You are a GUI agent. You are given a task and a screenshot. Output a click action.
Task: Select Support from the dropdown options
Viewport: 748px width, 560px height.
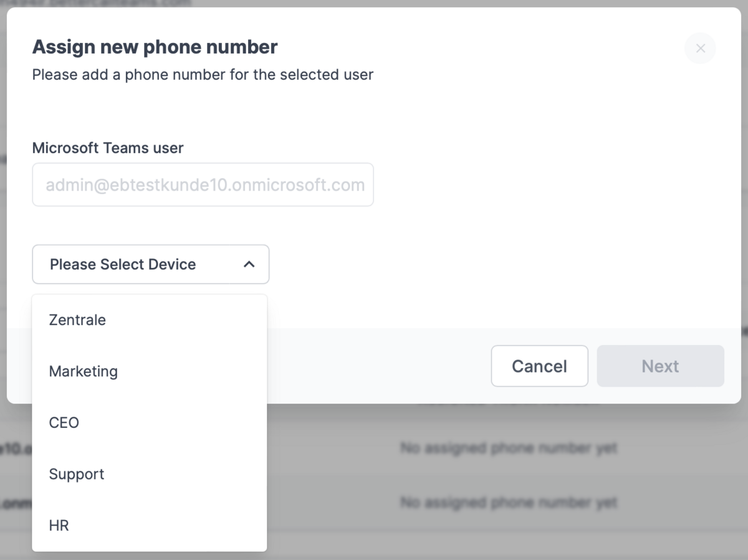click(x=77, y=474)
